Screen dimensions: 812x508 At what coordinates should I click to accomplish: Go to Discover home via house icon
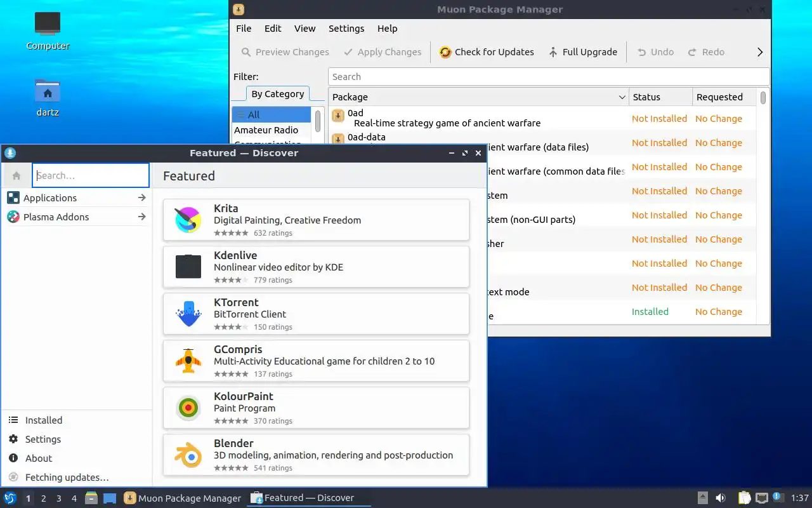point(16,176)
